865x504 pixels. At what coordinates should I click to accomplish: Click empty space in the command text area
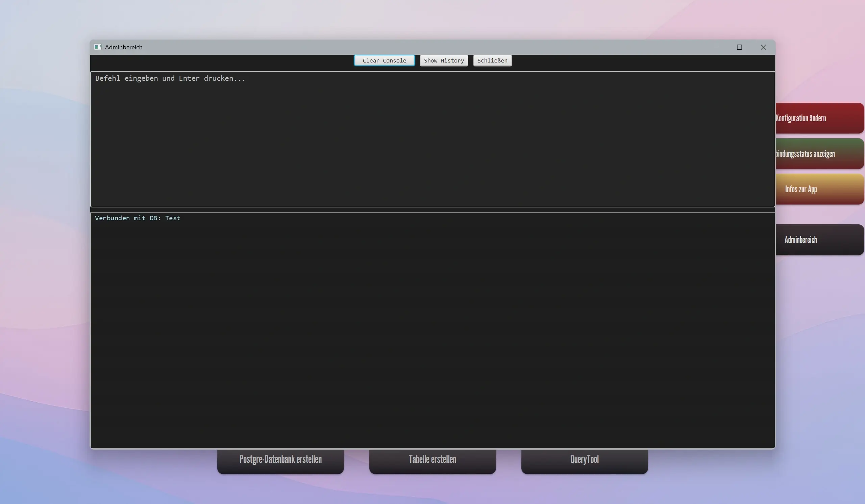pos(432,144)
